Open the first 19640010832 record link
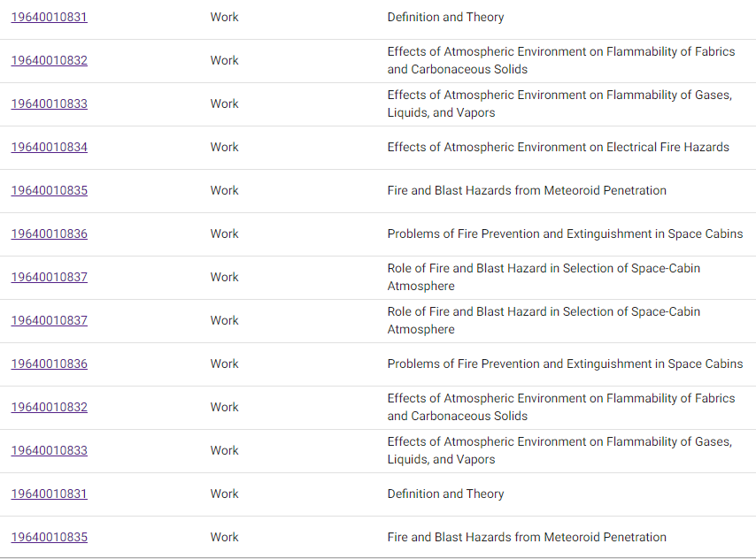Image resolution: width=756 pixels, height=559 pixels. (x=50, y=61)
